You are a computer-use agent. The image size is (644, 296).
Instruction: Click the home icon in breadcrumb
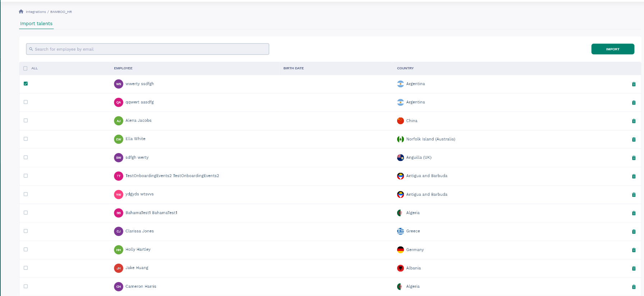coord(21,11)
